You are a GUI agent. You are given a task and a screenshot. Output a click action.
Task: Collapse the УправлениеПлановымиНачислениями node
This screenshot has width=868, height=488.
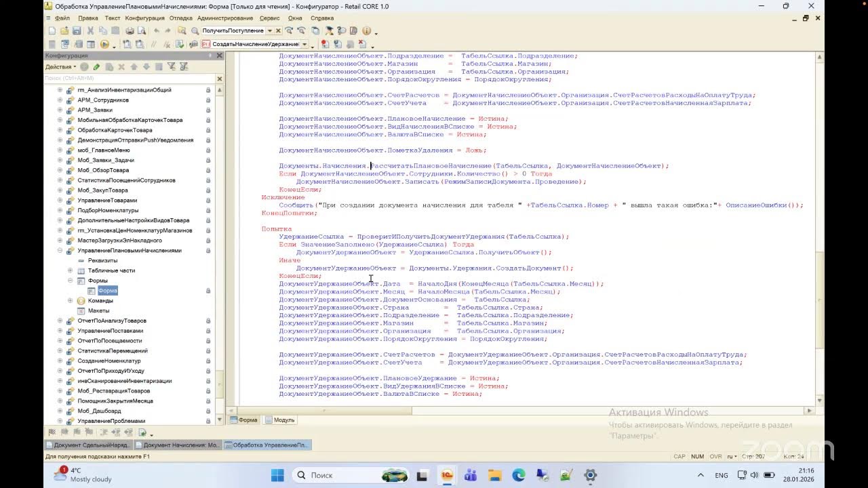tap(60, 250)
